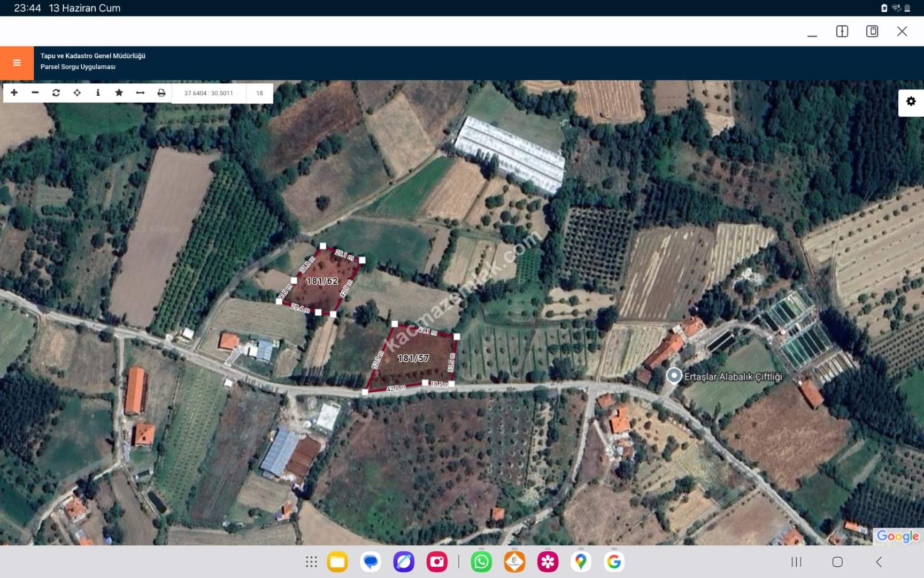
Task: Activate the locate crosshair tool
Action: [77, 93]
